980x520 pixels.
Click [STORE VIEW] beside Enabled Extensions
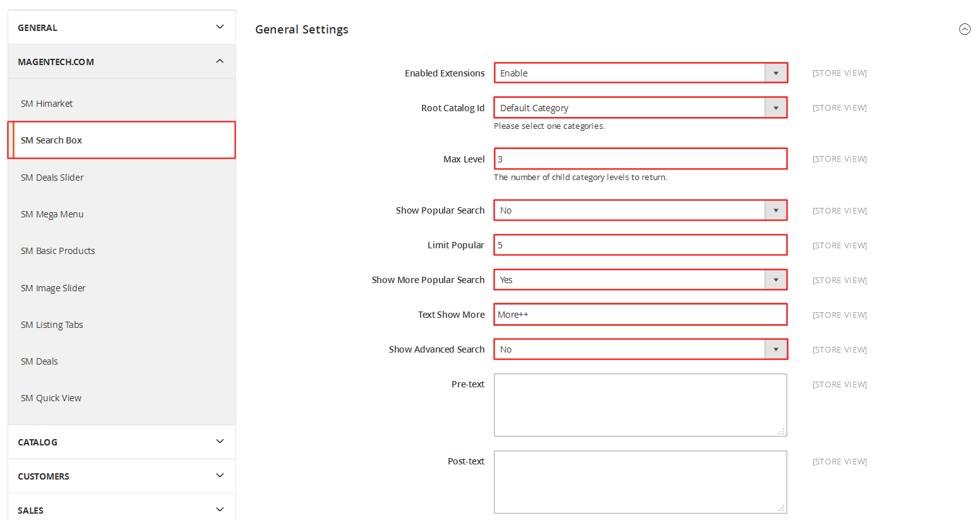(840, 73)
